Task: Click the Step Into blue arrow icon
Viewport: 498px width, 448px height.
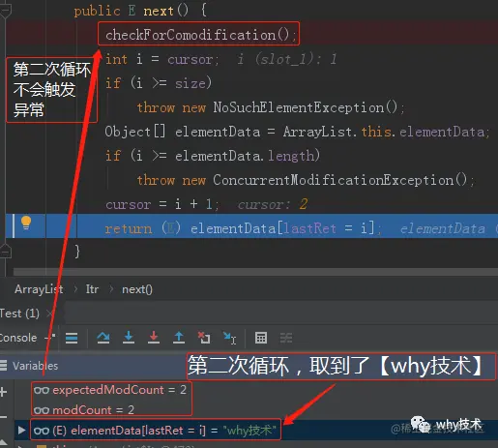Action: click(x=129, y=338)
